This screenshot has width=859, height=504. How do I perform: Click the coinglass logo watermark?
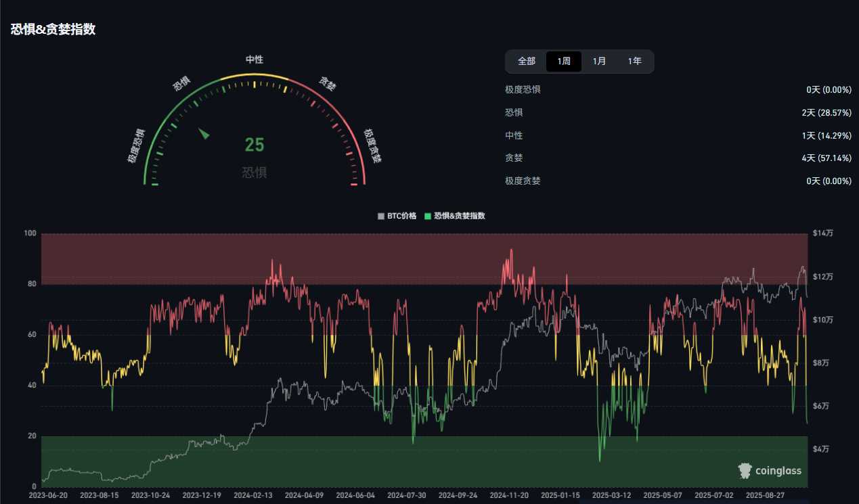point(770,471)
